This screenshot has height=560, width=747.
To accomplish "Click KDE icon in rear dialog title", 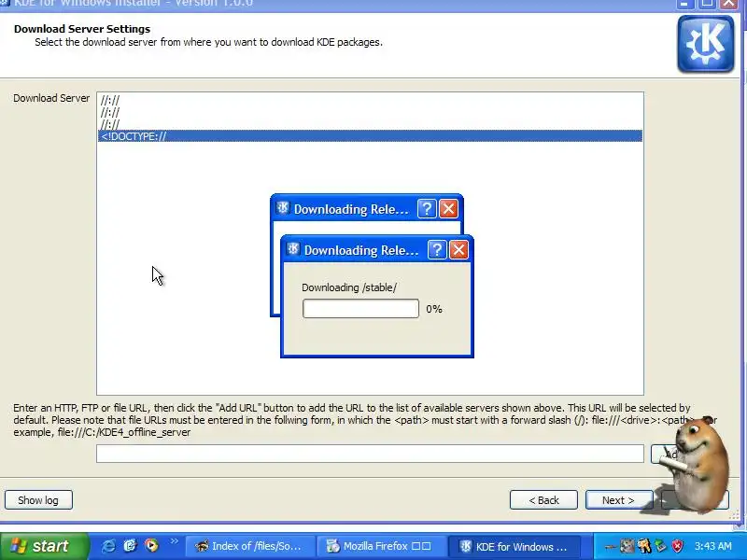I will tap(283, 207).
